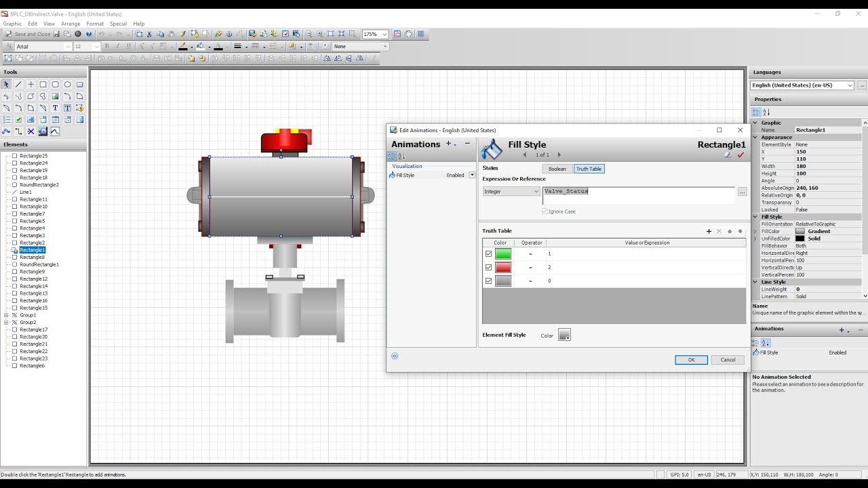
Task: Open the Arial font dropdown
Action: click(x=68, y=46)
